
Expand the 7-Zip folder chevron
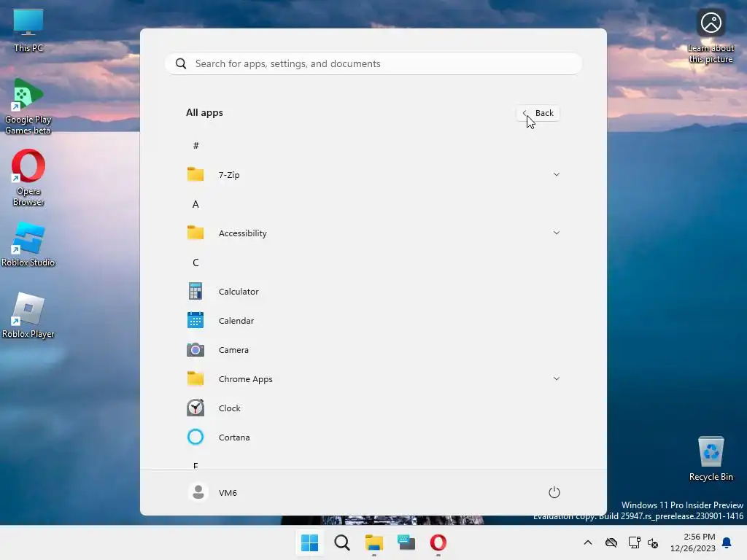[x=557, y=174]
